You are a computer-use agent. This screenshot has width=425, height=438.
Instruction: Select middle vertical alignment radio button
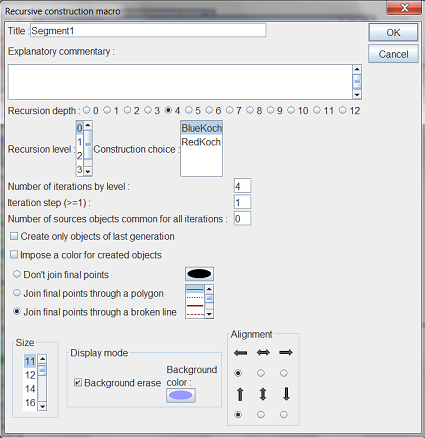point(261,415)
